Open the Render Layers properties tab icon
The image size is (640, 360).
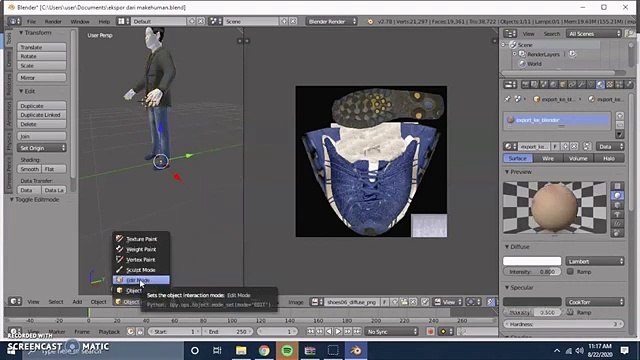[534, 84]
